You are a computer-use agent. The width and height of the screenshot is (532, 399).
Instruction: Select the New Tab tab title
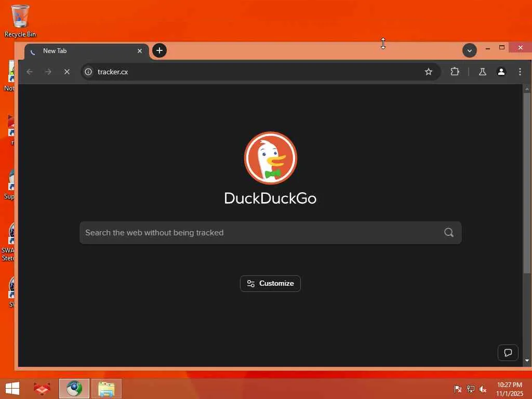55,51
